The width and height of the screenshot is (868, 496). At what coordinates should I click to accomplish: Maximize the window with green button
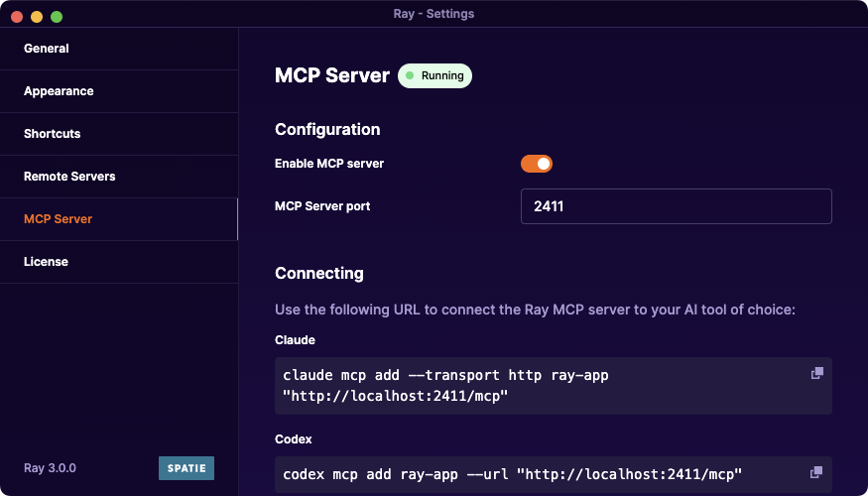[57, 17]
